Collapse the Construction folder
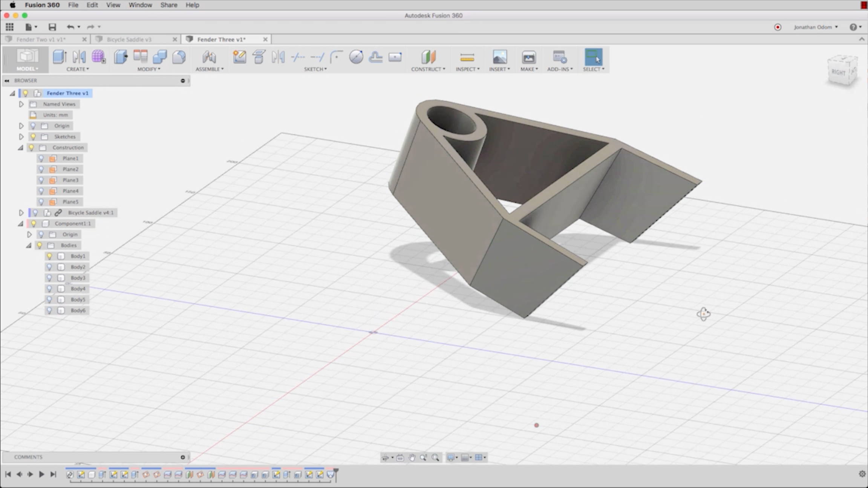The image size is (868, 488). point(21,147)
